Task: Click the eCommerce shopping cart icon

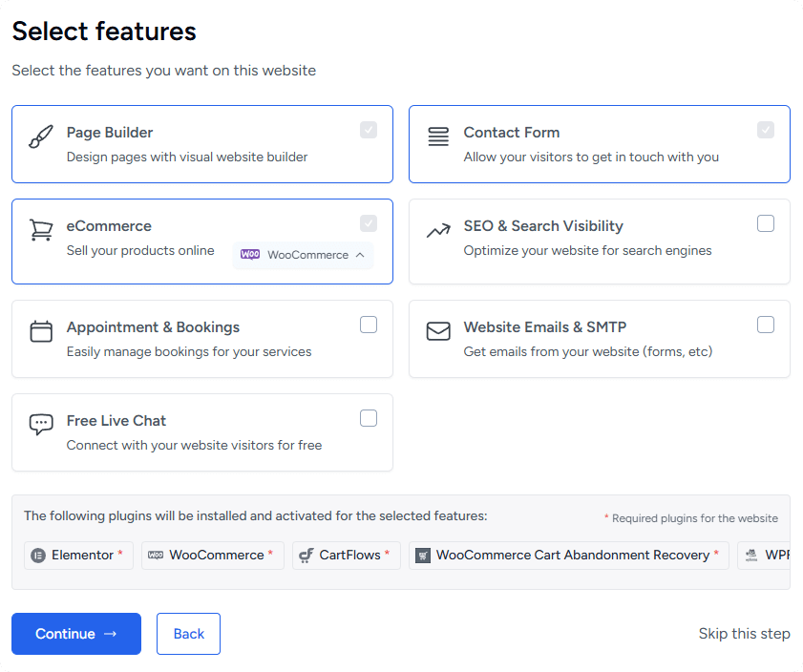Action: click(x=40, y=230)
